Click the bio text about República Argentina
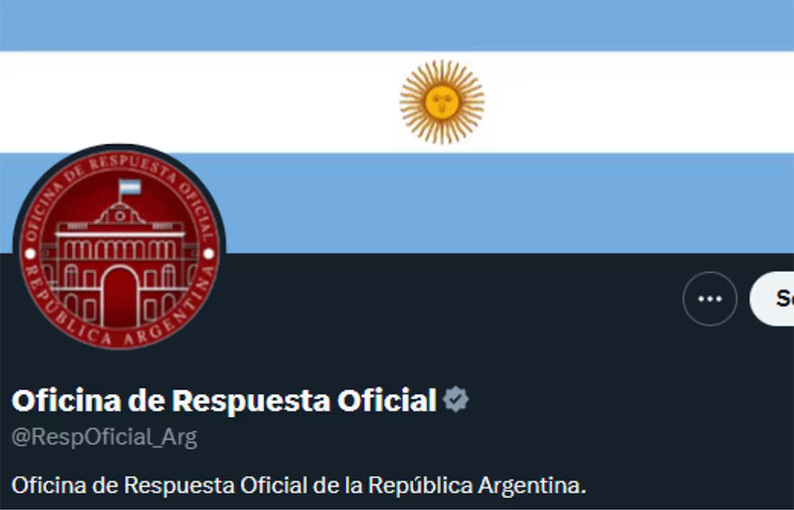 point(299,485)
